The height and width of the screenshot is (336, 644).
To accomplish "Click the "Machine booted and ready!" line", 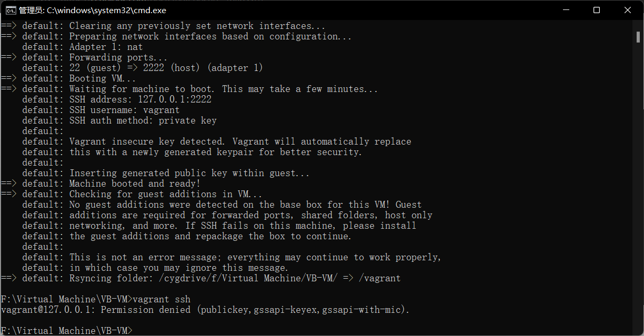I will point(135,184).
